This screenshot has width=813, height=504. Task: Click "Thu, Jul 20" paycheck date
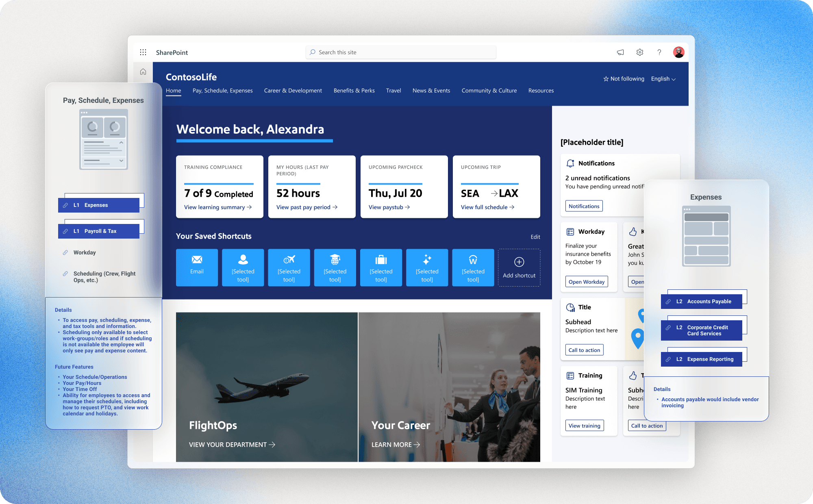(x=395, y=193)
